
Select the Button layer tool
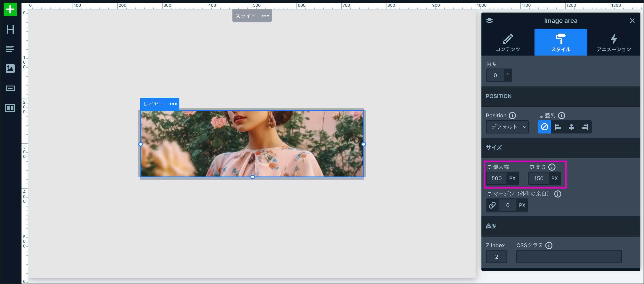[10, 88]
